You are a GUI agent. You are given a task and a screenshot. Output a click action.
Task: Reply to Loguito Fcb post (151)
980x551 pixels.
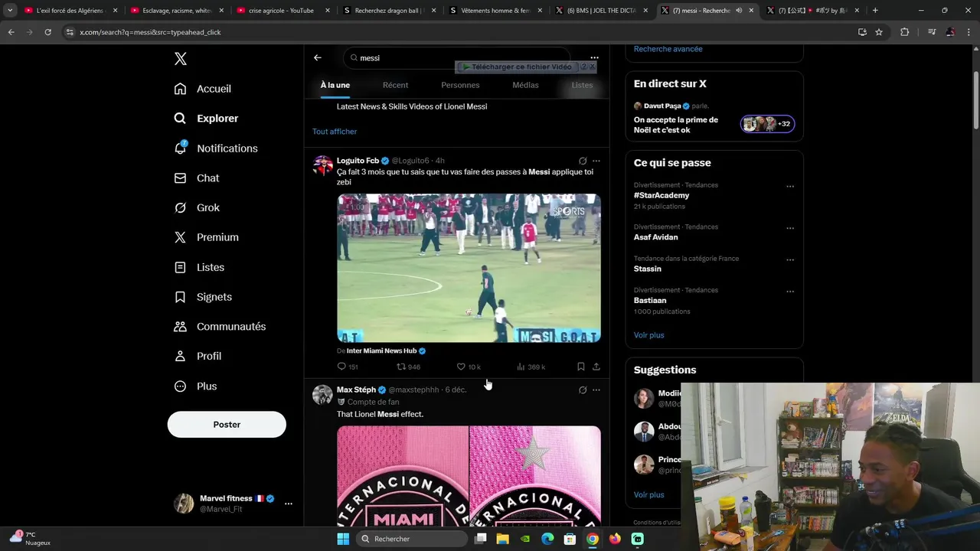point(348,367)
